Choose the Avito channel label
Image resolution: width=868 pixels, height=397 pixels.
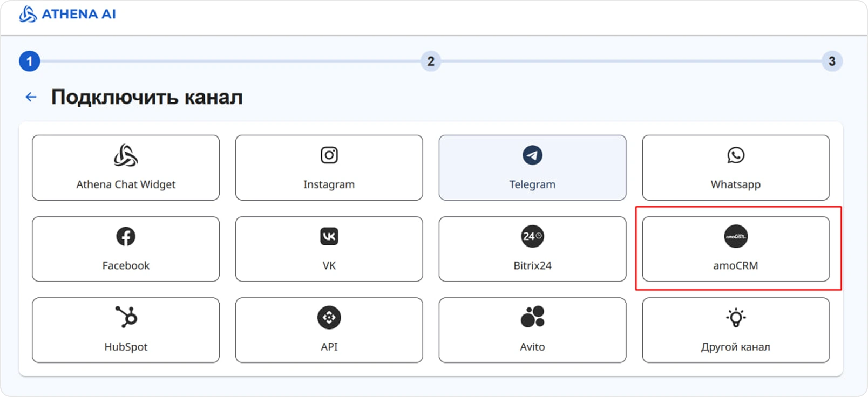532,347
